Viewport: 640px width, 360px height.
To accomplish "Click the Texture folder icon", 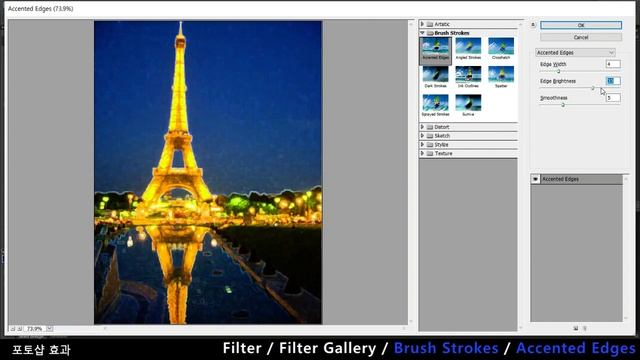I will click(x=429, y=153).
